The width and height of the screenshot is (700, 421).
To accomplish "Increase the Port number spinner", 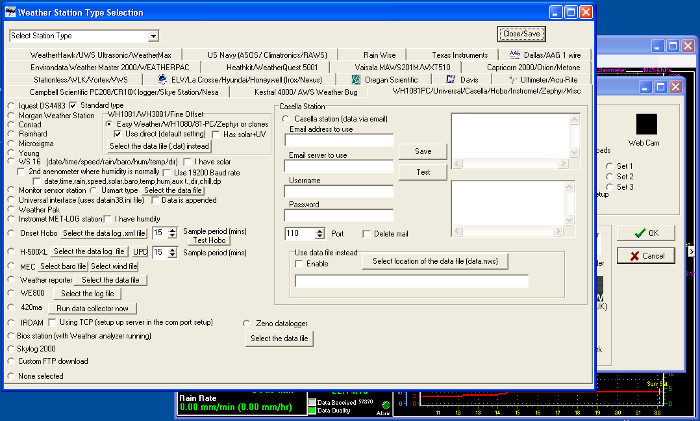I will 320,231.
